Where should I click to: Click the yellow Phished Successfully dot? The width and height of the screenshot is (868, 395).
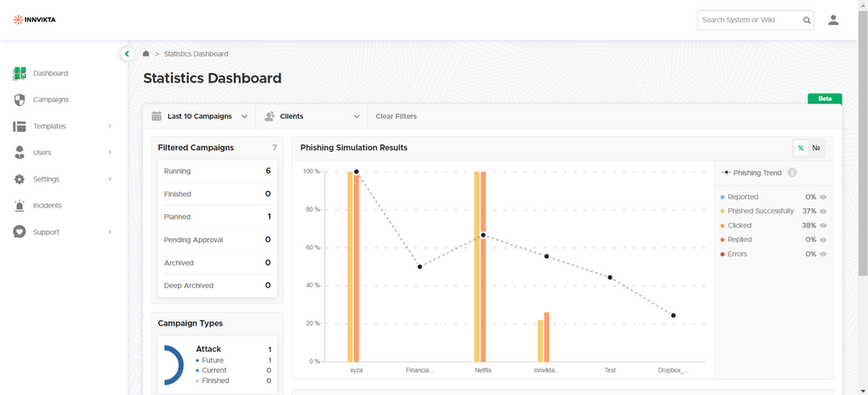[x=722, y=212]
